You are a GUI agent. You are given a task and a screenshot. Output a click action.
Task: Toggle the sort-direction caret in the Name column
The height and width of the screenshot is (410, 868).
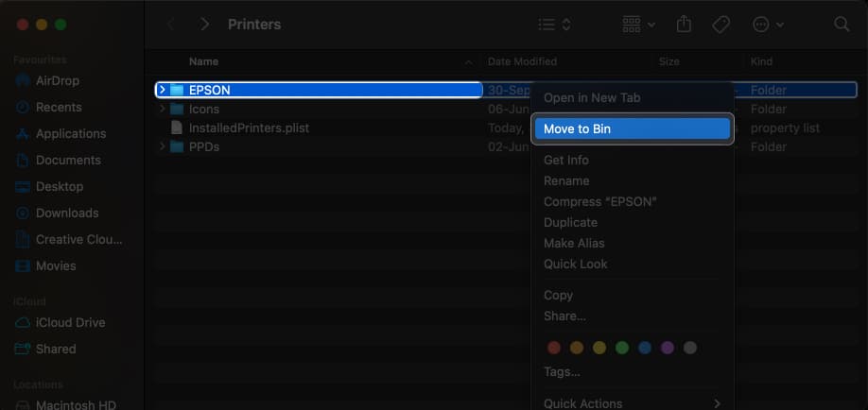(468, 62)
